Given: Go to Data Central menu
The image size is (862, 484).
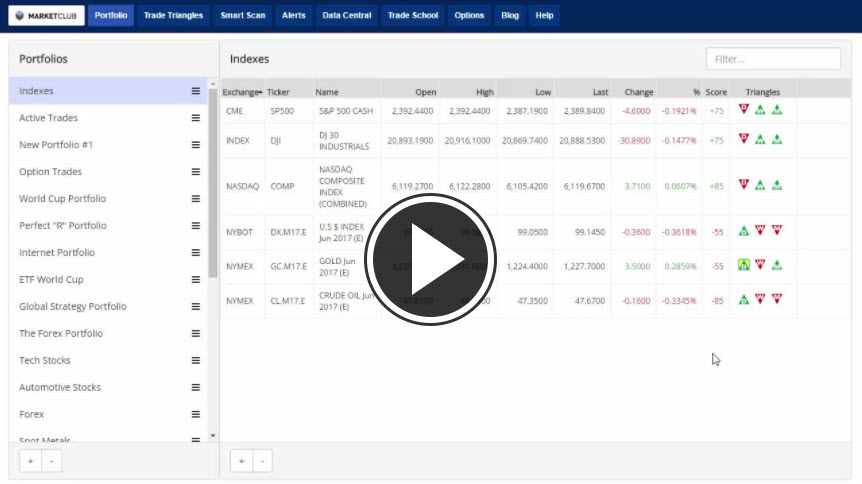Looking at the screenshot, I should tap(347, 16).
